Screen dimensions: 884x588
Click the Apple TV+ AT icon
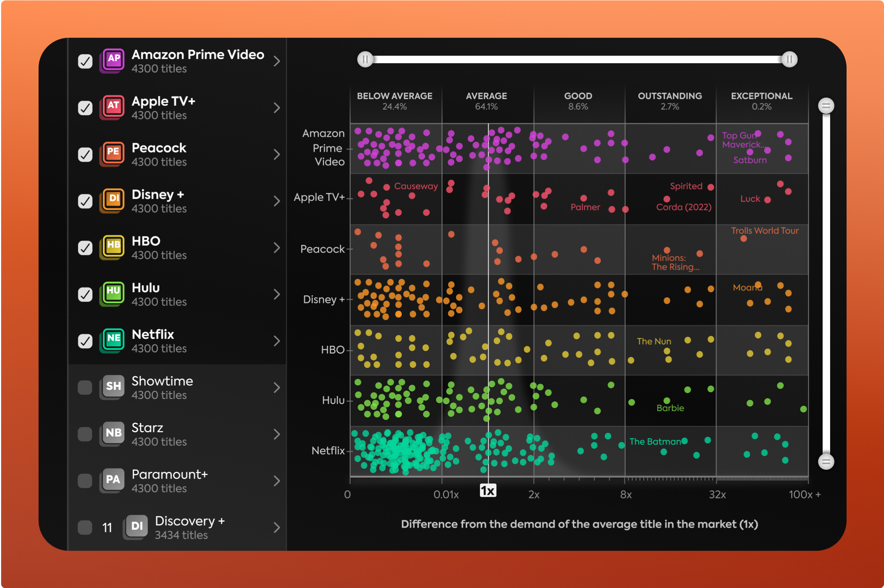[113, 107]
